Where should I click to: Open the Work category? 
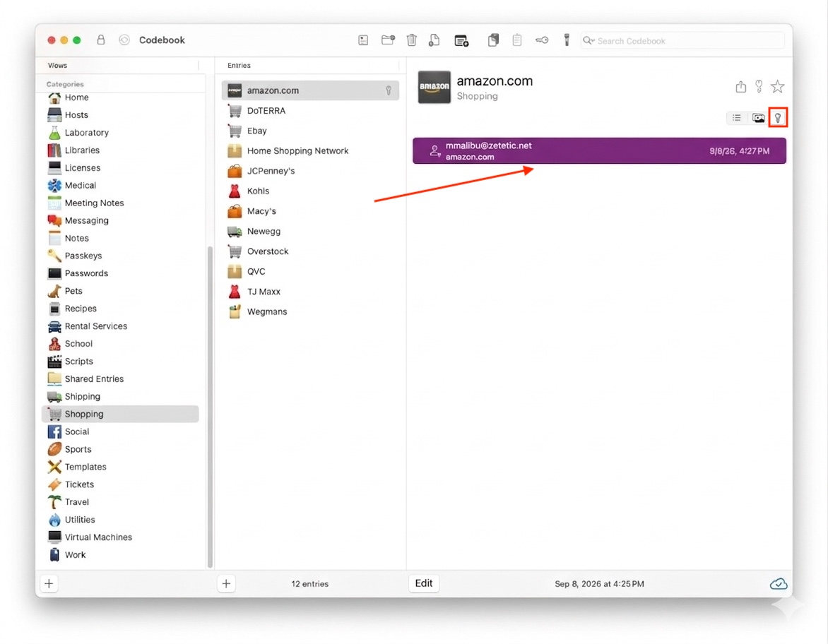point(120,555)
